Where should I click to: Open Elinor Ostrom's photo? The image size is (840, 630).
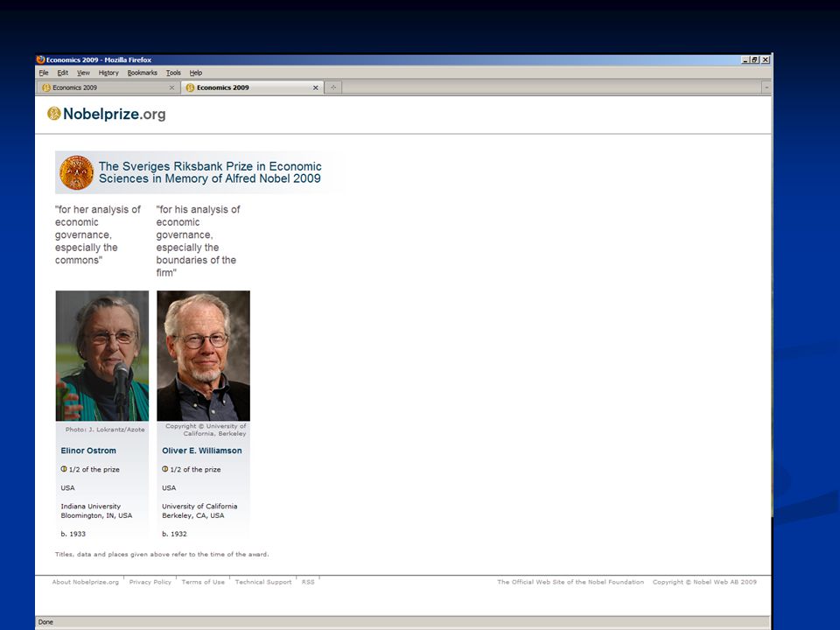(102, 356)
